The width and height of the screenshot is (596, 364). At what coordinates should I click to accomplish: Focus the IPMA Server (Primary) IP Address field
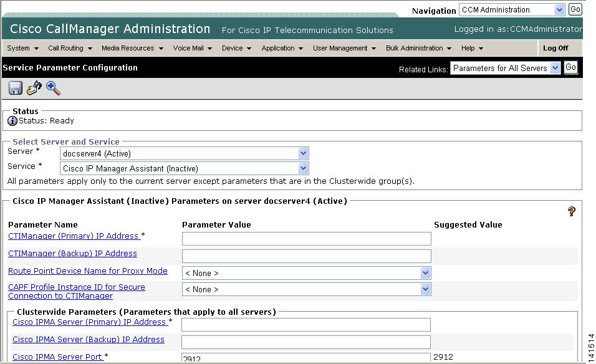click(306, 325)
